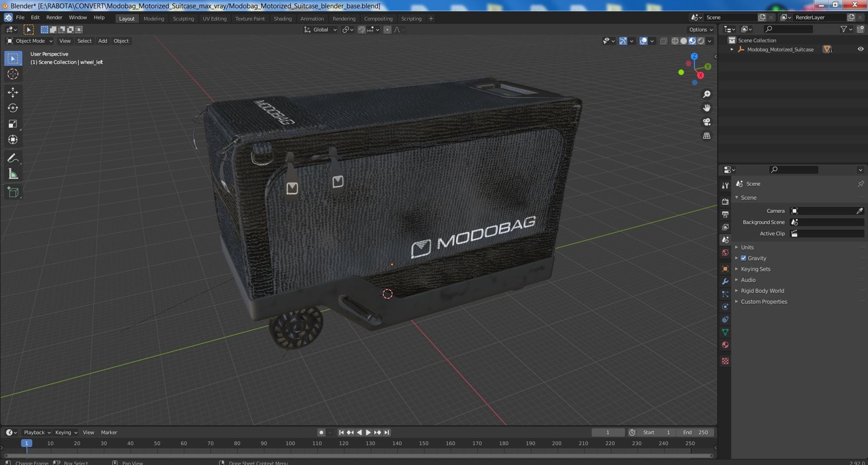Pick camera with eyedropper icon
The width and height of the screenshot is (868, 465).
(859, 211)
